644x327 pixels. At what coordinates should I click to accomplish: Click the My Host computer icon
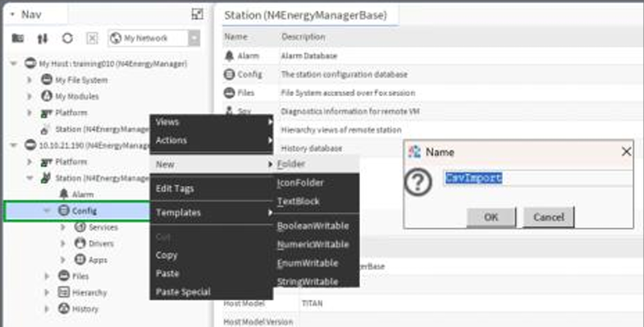[30, 63]
